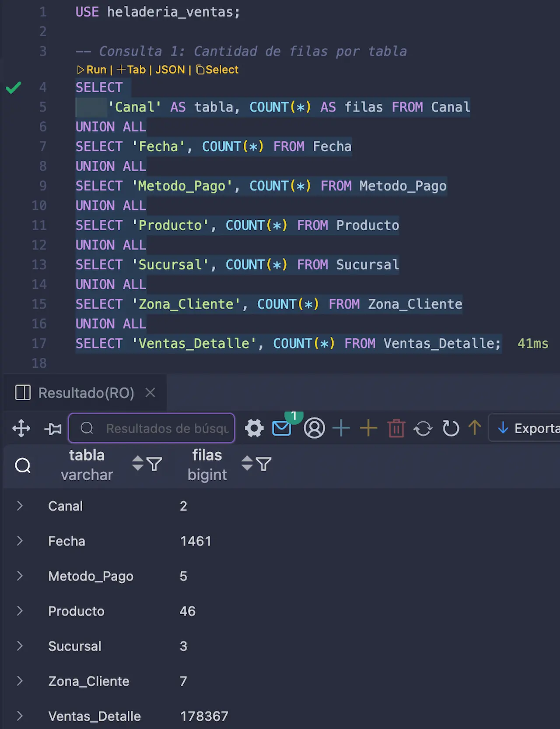Click the move arrows icon in the results toolbar
The height and width of the screenshot is (729, 560).
(21, 428)
